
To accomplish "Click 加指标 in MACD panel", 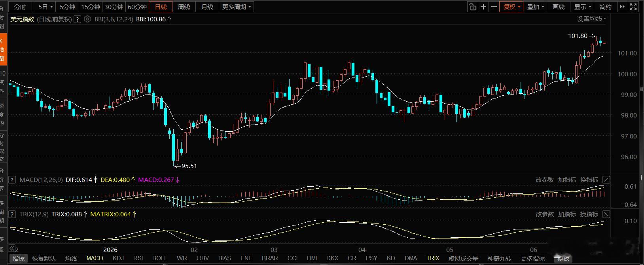I will [x=567, y=180].
